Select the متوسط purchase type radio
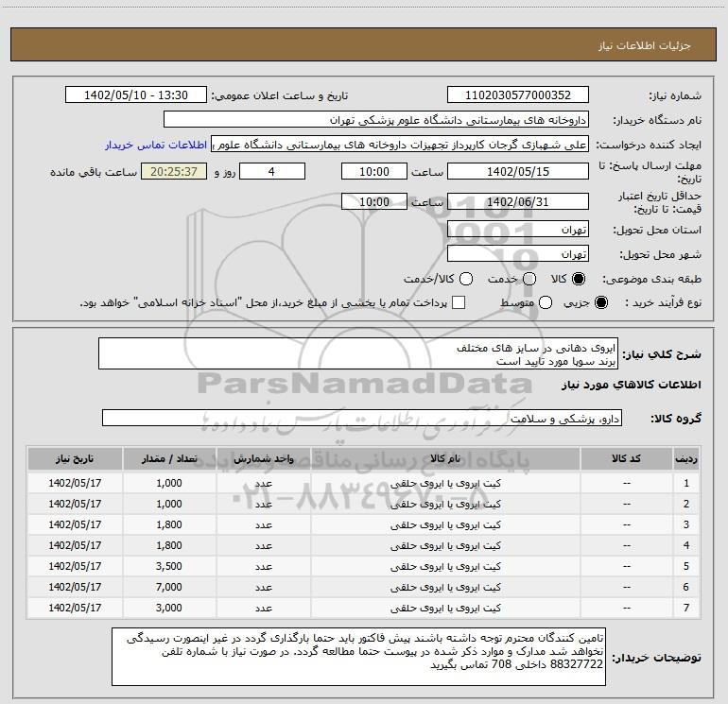Viewport: 728px width, 704px height. [x=546, y=303]
